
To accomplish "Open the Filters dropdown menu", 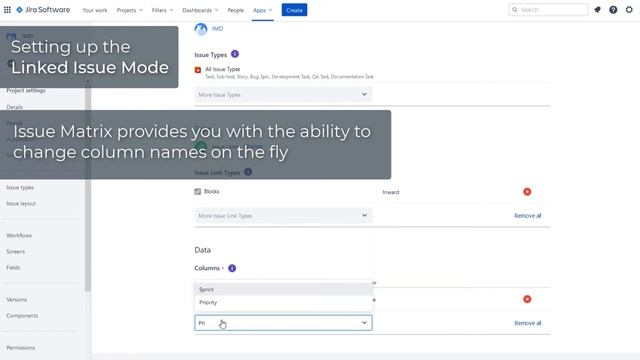I will pos(162,10).
